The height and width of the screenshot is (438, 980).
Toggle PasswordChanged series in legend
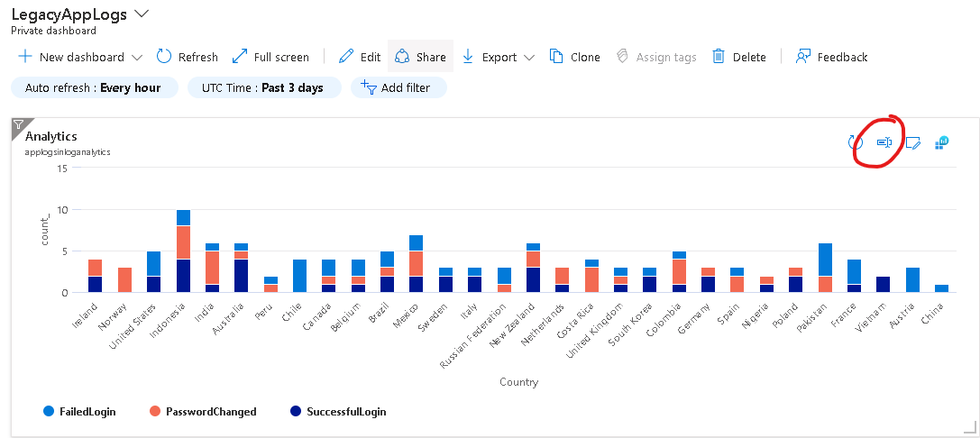[x=206, y=412]
